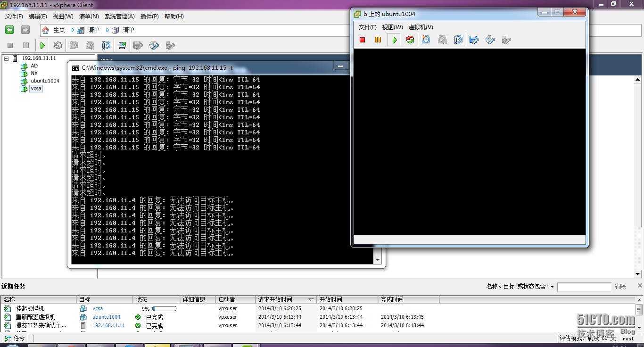This screenshot has height=347, width=644.
Task: Open the snapshot manager in vSphere toolbar
Action: coord(106,45)
